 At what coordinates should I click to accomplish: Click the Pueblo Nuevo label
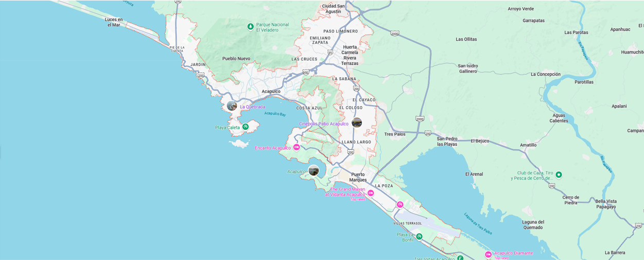(236, 59)
